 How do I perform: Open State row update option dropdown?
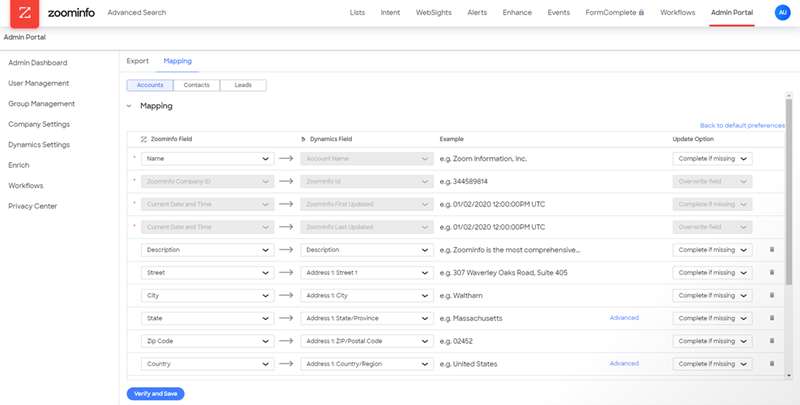click(x=712, y=318)
